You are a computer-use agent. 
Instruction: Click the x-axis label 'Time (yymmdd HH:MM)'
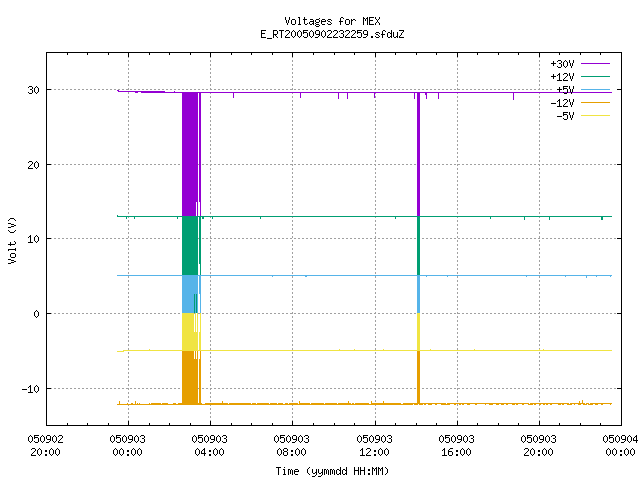(332, 471)
